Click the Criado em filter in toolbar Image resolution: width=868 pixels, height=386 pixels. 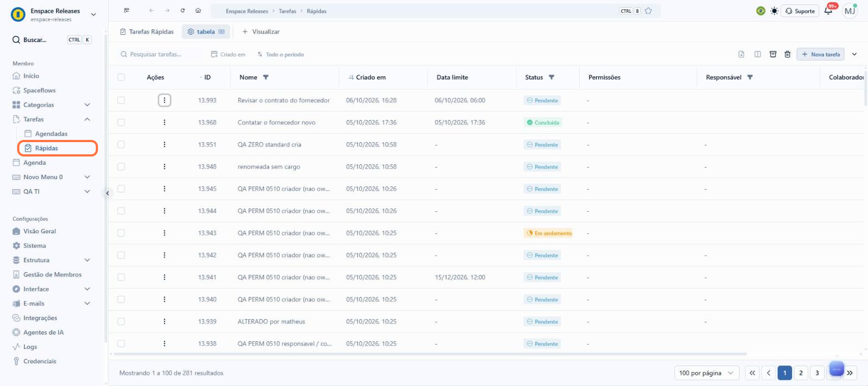(x=228, y=54)
